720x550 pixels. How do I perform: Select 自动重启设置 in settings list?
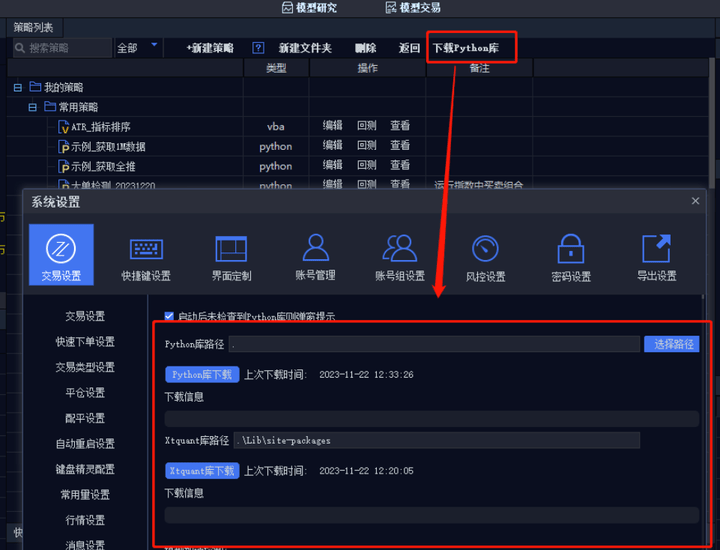point(85,444)
